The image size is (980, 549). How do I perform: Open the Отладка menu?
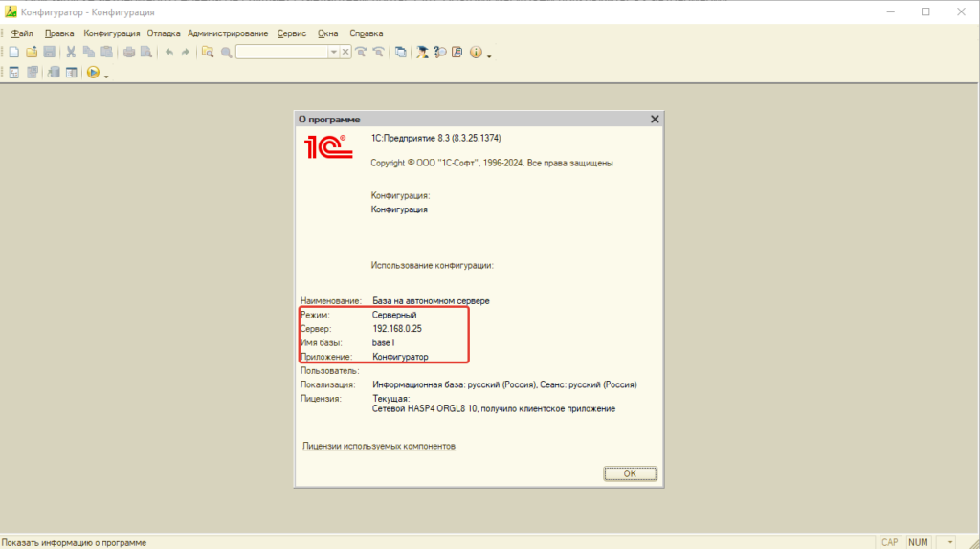tap(164, 33)
